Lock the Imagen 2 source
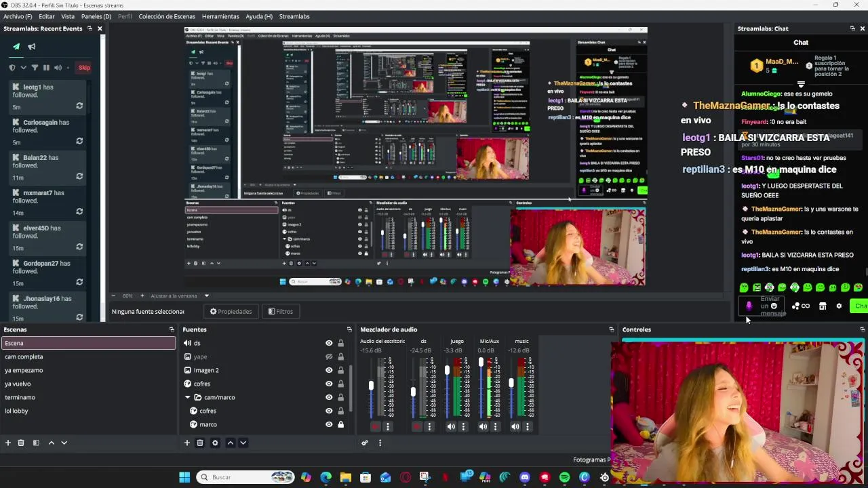 (x=340, y=370)
